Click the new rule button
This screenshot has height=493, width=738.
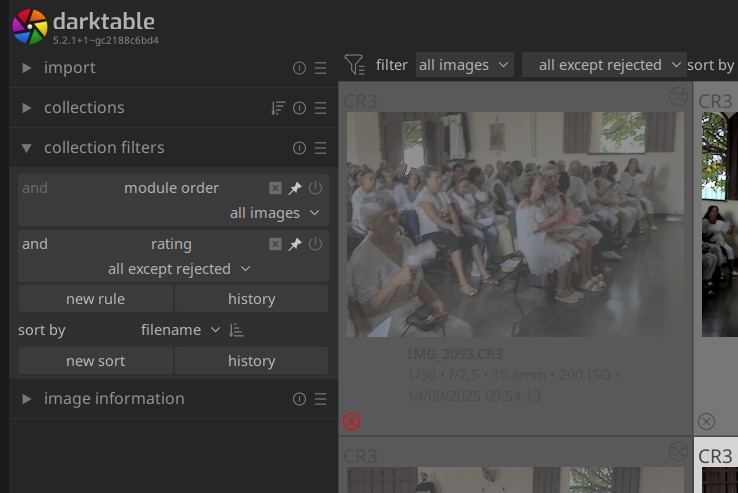tap(95, 299)
